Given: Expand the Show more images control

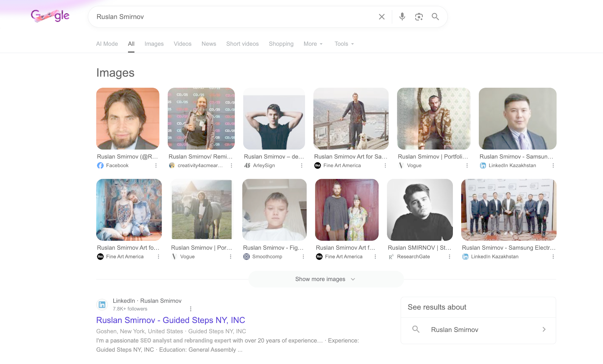Looking at the screenshot, I should coord(326,279).
